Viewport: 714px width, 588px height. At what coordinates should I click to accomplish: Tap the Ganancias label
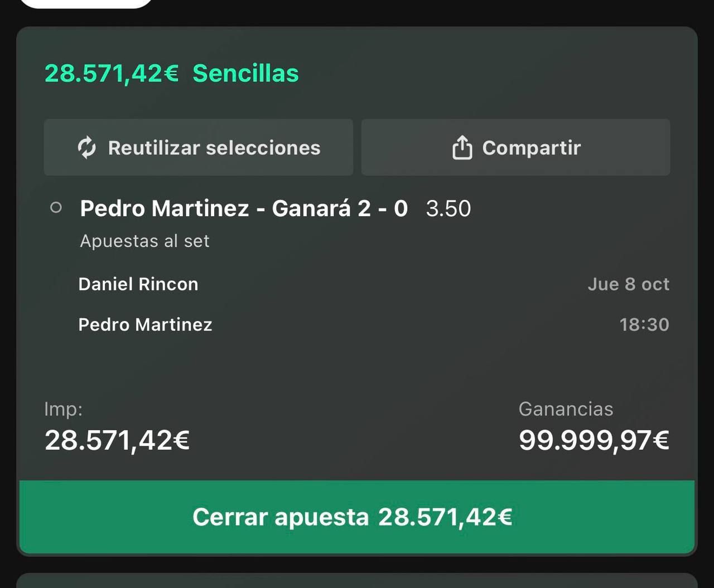(566, 409)
